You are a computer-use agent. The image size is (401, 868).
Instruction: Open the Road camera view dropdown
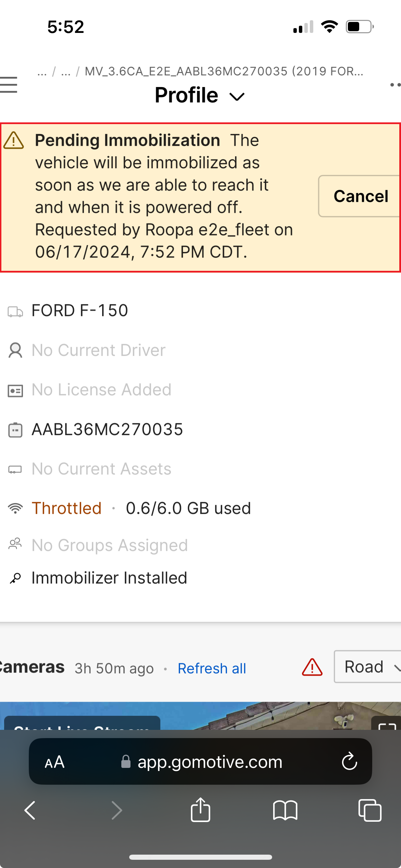click(x=367, y=667)
